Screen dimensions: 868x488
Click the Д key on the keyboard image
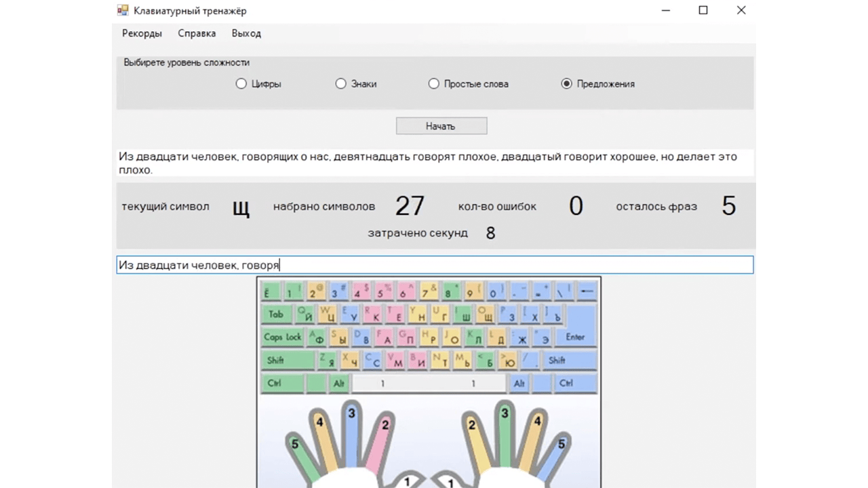[x=498, y=337]
